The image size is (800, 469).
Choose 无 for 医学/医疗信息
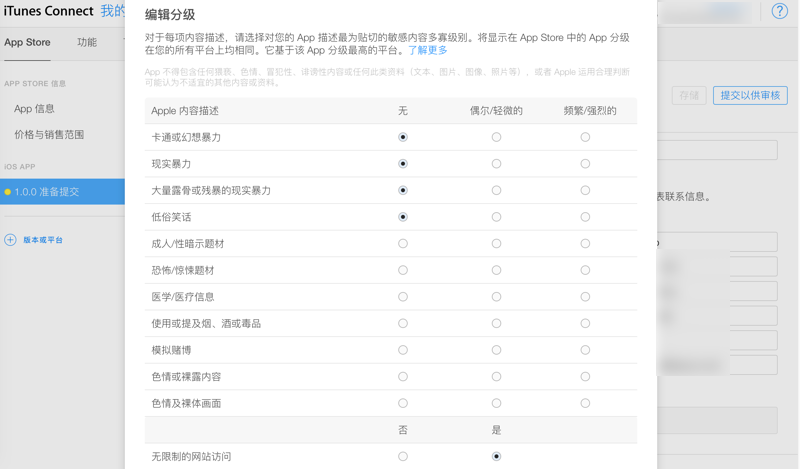[403, 297]
